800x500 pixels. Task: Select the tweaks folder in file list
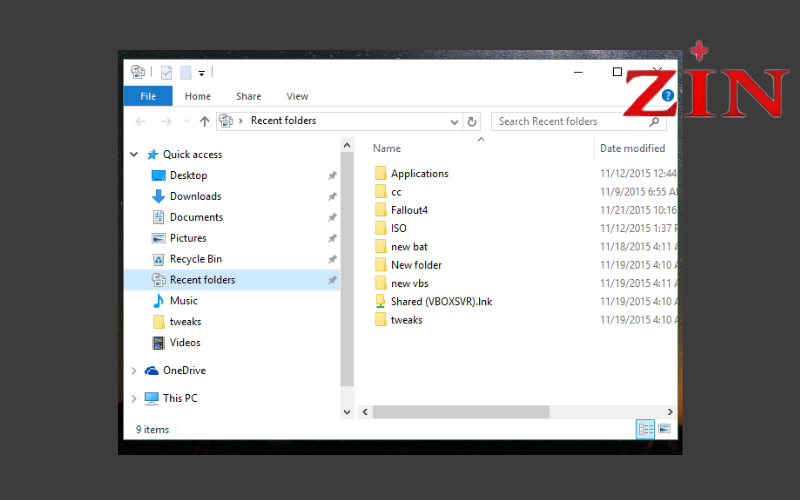click(407, 320)
